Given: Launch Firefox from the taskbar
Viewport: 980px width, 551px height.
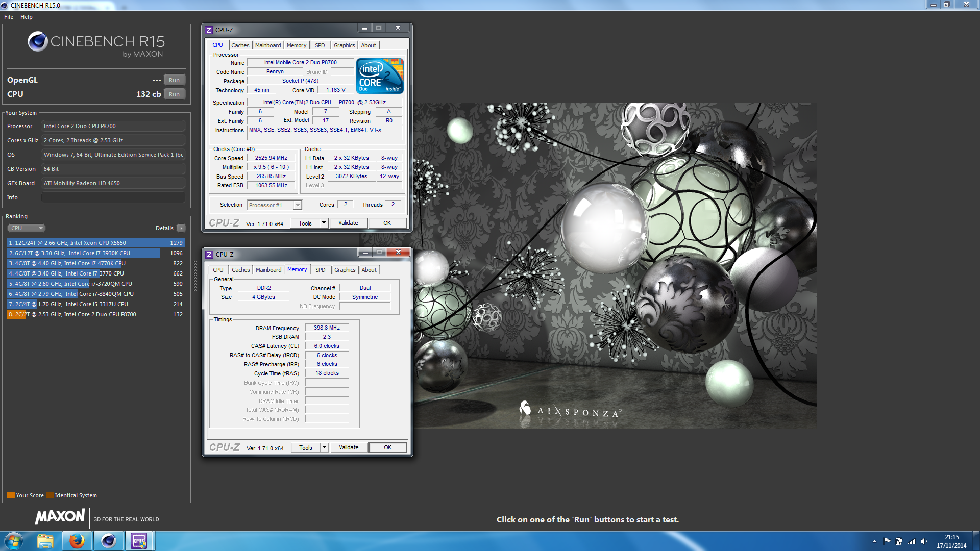Looking at the screenshot, I should pyautogui.click(x=77, y=541).
